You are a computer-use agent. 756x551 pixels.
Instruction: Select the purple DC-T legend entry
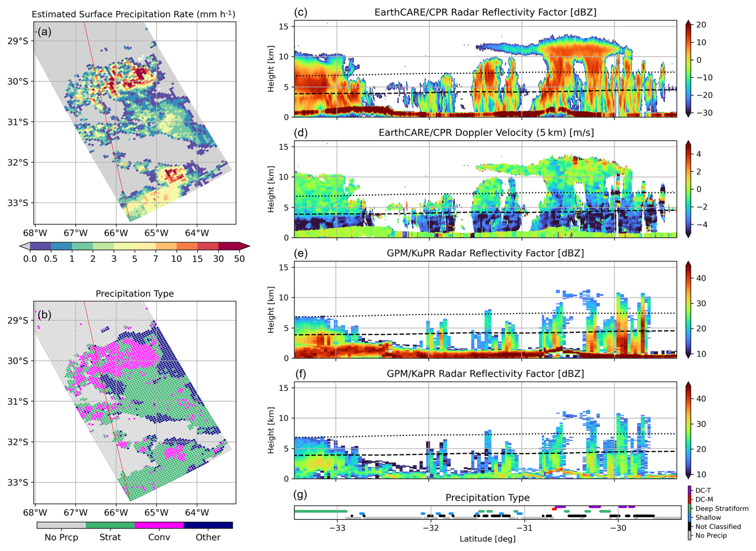[x=703, y=490]
